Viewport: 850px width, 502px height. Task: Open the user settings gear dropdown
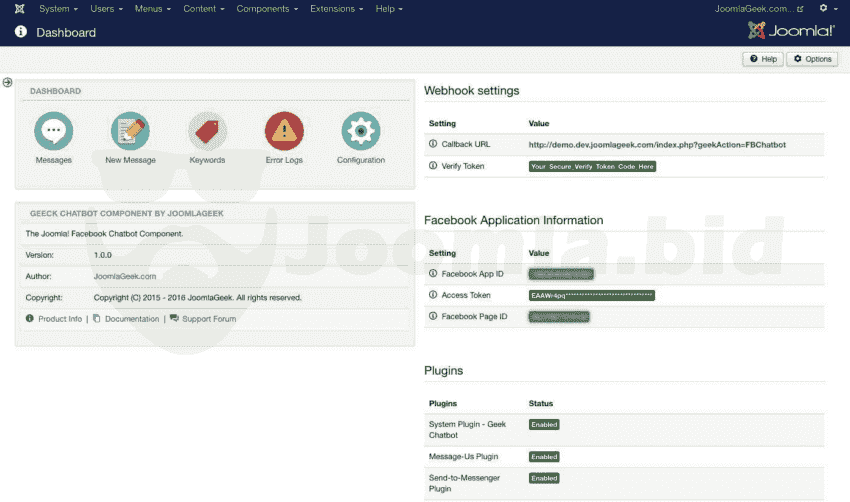(x=826, y=9)
